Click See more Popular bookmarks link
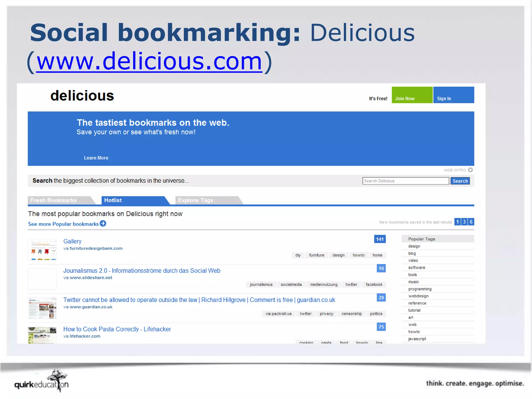Screen dimensions: 532x399 pos(63,224)
